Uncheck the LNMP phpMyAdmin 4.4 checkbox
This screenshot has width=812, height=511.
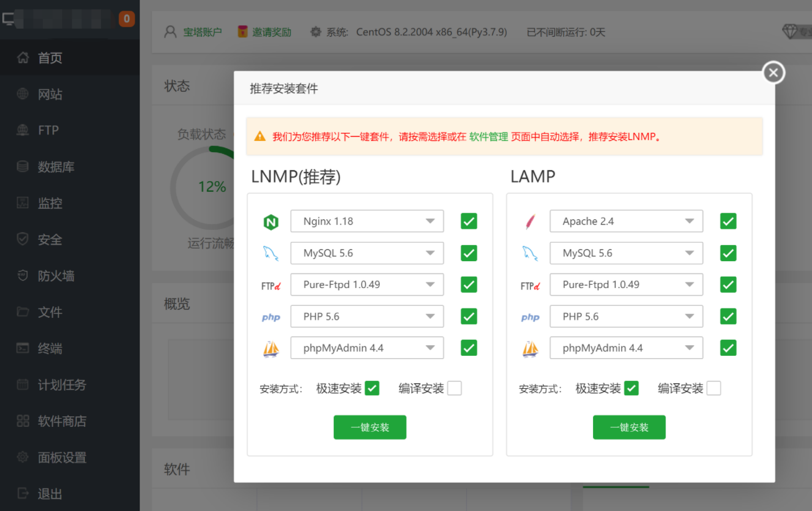tap(469, 348)
